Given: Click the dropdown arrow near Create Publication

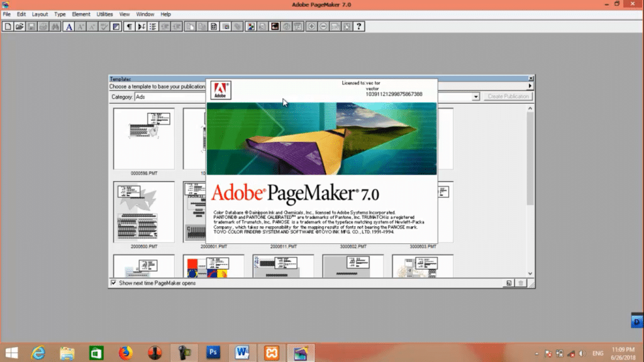Looking at the screenshot, I should (475, 96).
